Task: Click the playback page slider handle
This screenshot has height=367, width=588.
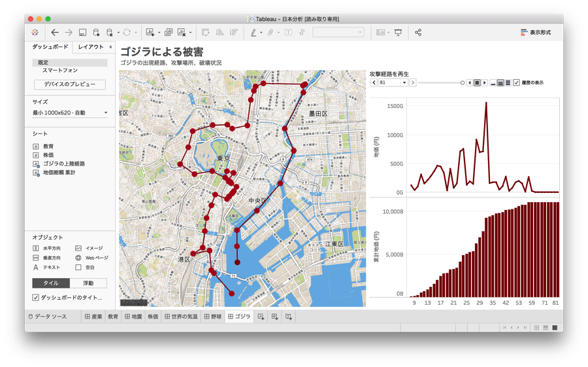Action: pos(463,83)
